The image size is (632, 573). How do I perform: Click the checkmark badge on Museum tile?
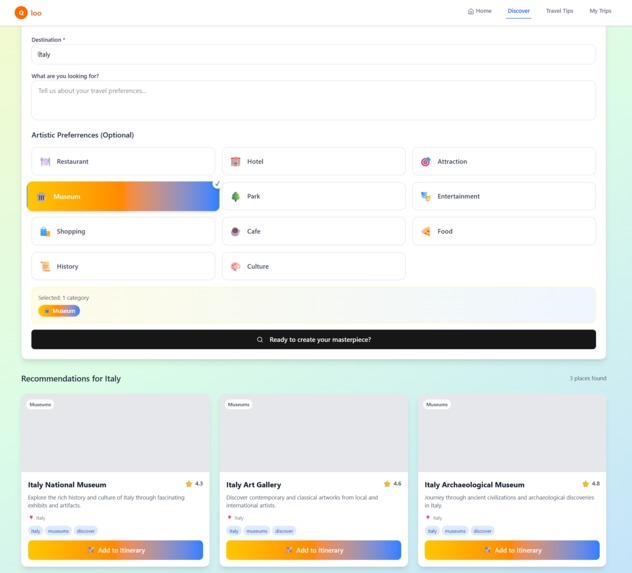click(x=217, y=183)
